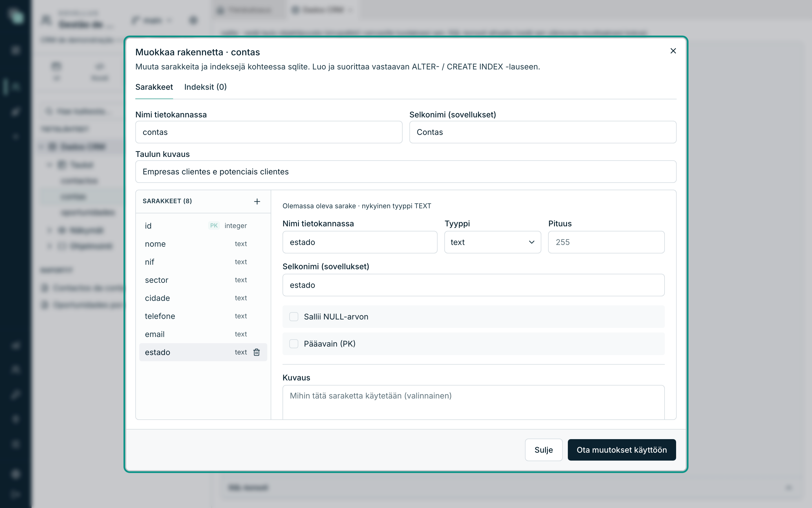The height and width of the screenshot is (508, 812).
Task: Enable Pääavain (PK) checkbox
Action: (x=294, y=344)
